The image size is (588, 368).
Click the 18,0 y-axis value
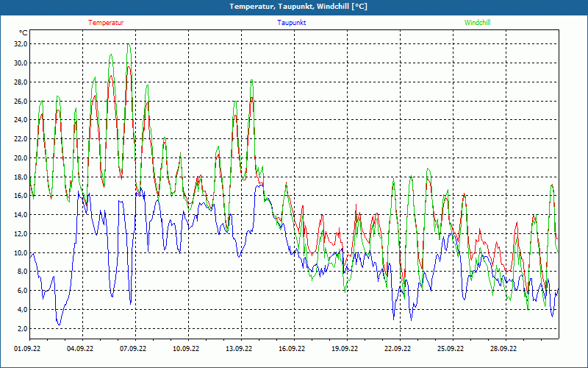pyautogui.click(x=21, y=177)
